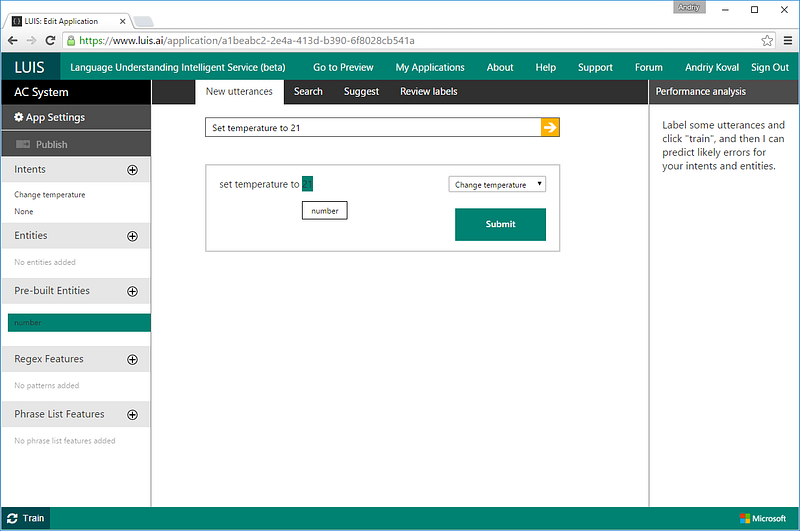This screenshot has height=531, width=800.
Task: Click the browser back arrow
Action: pos(13,40)
